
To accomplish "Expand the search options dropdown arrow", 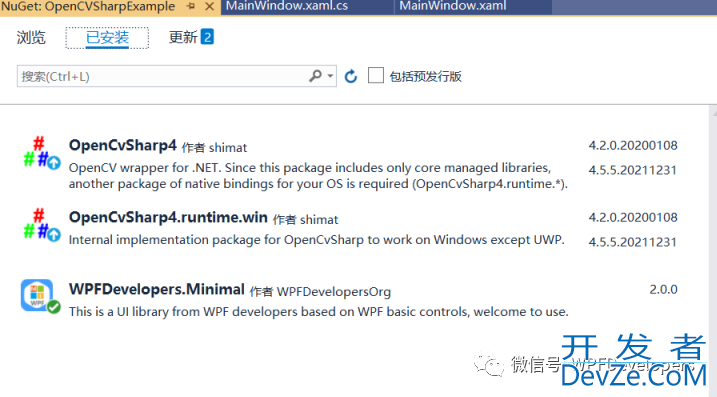I will (330, 76).
